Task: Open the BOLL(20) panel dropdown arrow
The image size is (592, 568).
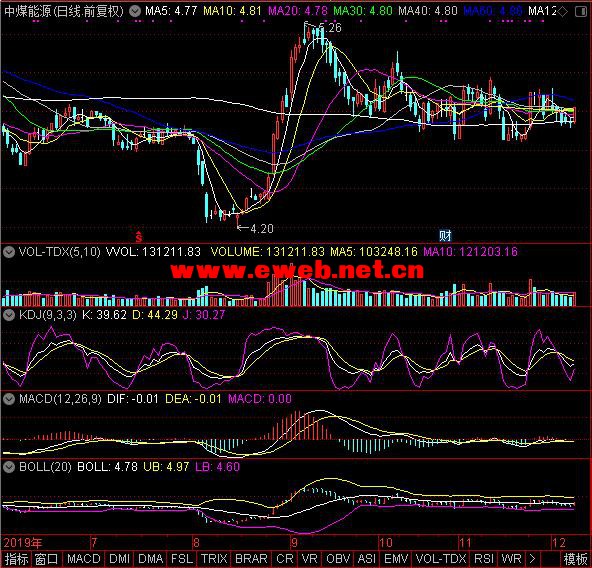Action: pyautogui.click(x=9, y=467)
